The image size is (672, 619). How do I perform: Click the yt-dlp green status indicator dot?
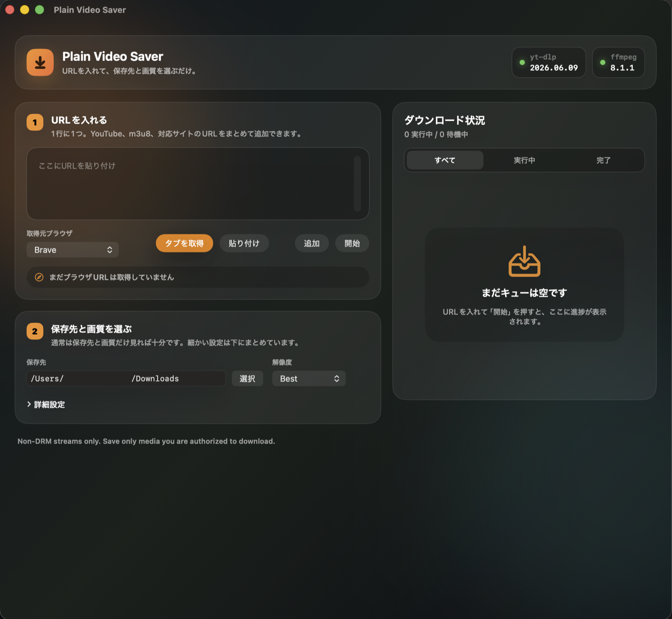click(x=522, y=63)
